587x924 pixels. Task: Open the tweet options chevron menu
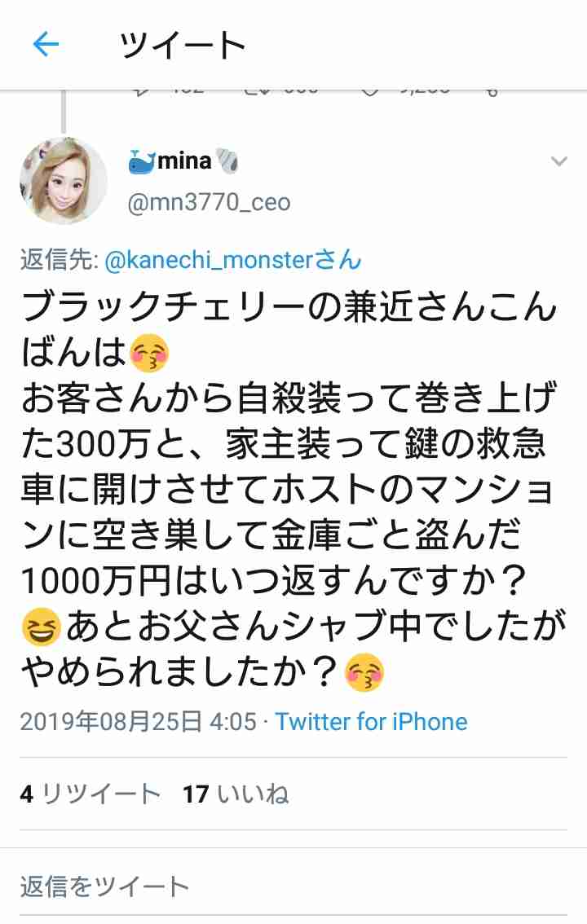[558, 161]
